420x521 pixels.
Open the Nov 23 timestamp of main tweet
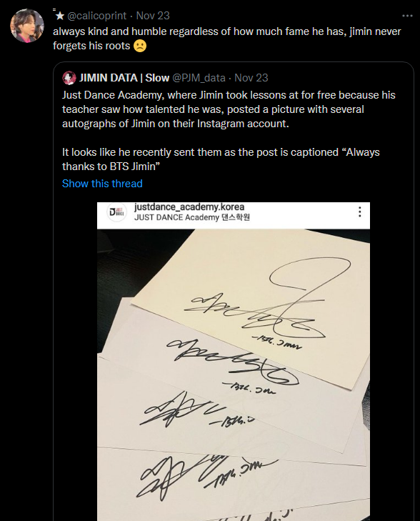153,16
